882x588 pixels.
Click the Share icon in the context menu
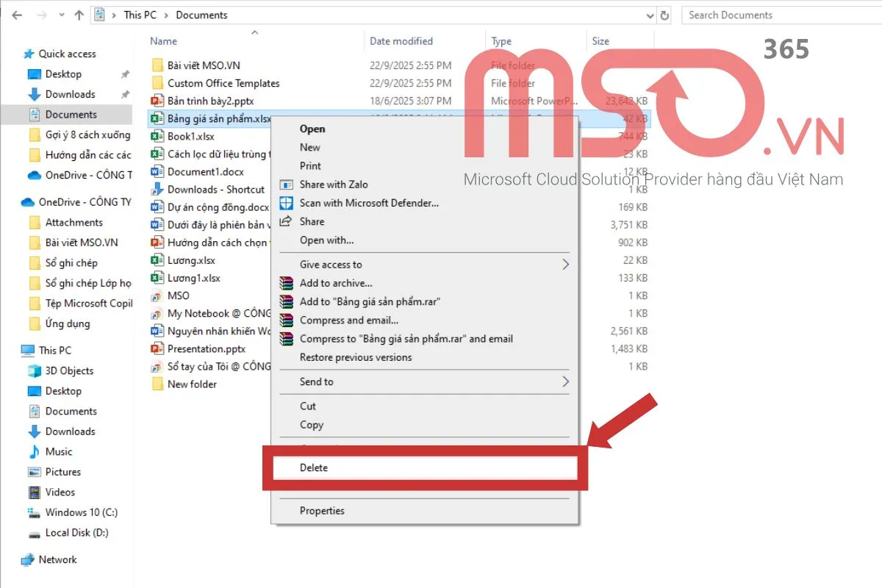click(x=286, y=221)
